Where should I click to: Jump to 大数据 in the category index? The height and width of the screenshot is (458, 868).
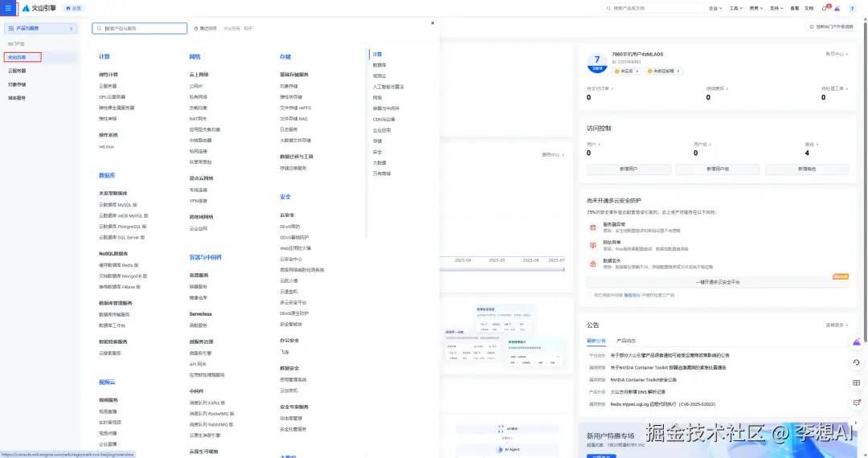click(379, 162)
